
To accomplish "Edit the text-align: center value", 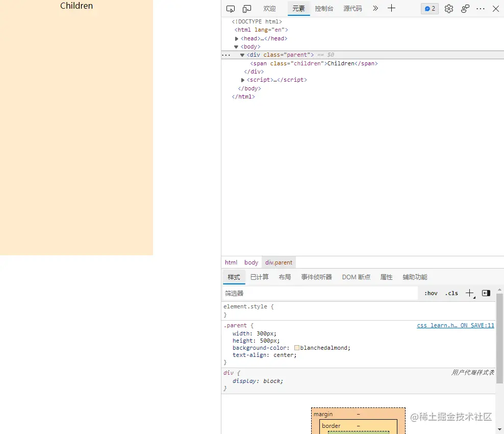I will point(285,355).
